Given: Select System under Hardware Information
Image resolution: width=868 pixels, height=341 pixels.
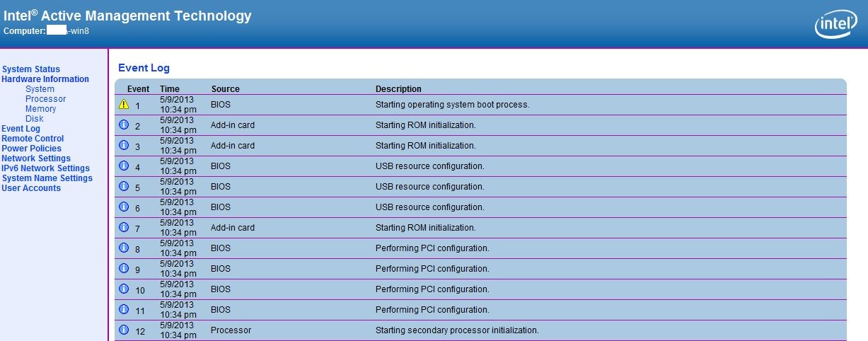Looking at the screenshot, I should click(40, 89).
